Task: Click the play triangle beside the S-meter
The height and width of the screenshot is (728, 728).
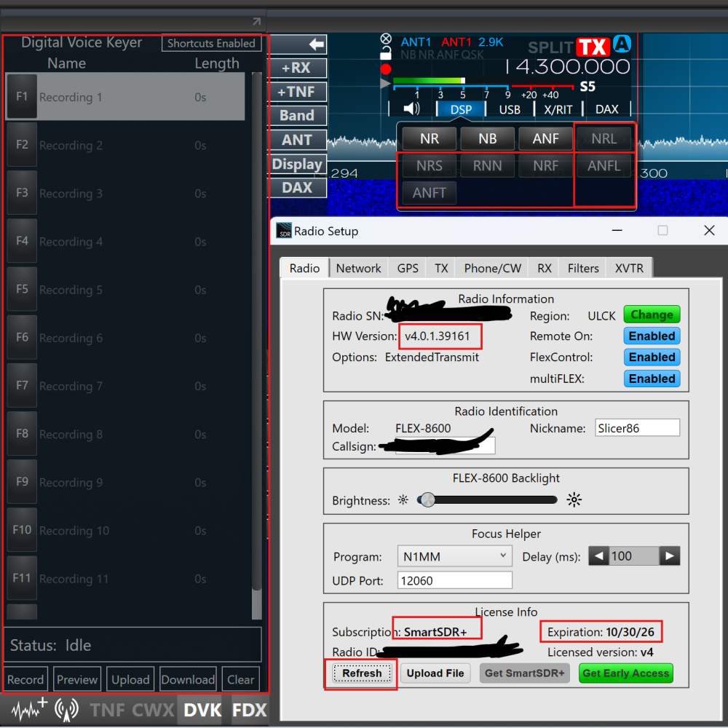Action: point(385,84)
